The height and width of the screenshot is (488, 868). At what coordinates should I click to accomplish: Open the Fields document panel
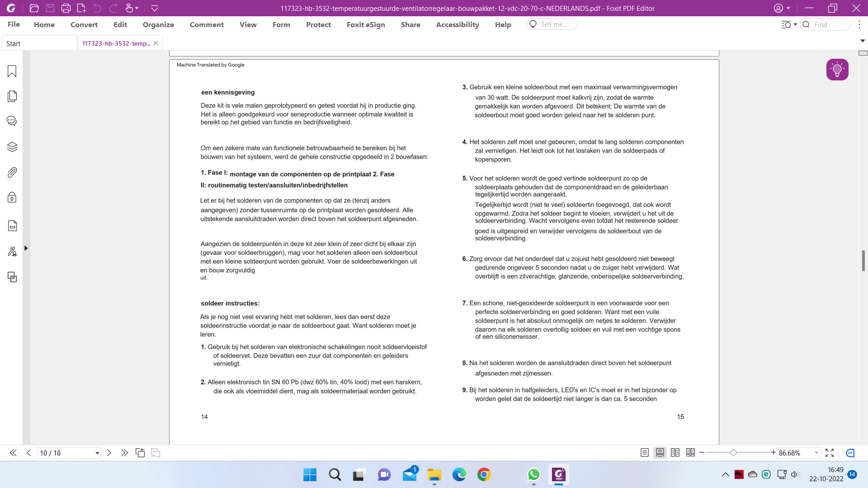click(x=12, y=225)
